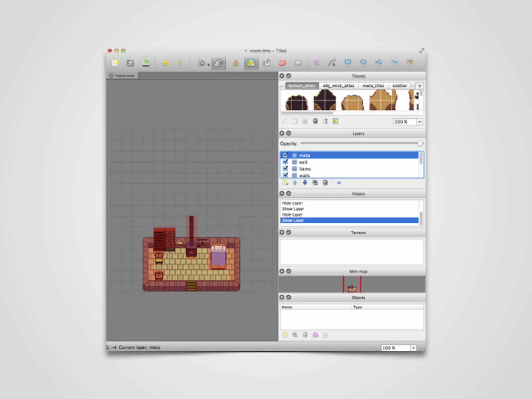The width and height of the screenshot is (532, 399).
Task: Select the Eraser tool
Action: click(282, 63)
